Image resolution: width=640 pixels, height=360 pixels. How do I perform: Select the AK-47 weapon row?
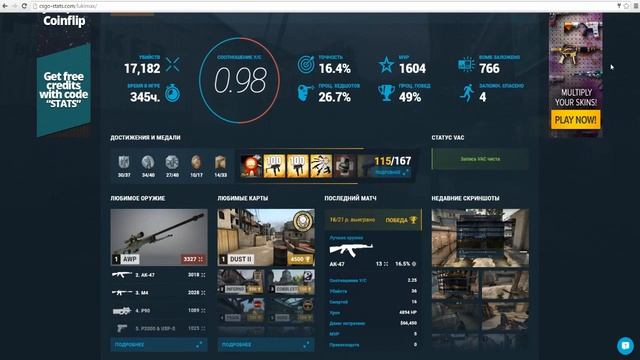pos(159,275)
